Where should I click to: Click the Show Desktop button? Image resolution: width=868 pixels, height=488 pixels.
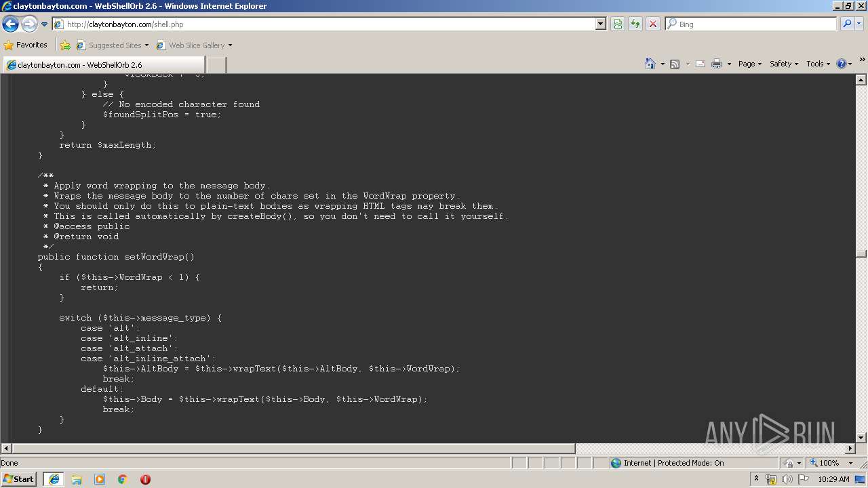click(861, 479)
